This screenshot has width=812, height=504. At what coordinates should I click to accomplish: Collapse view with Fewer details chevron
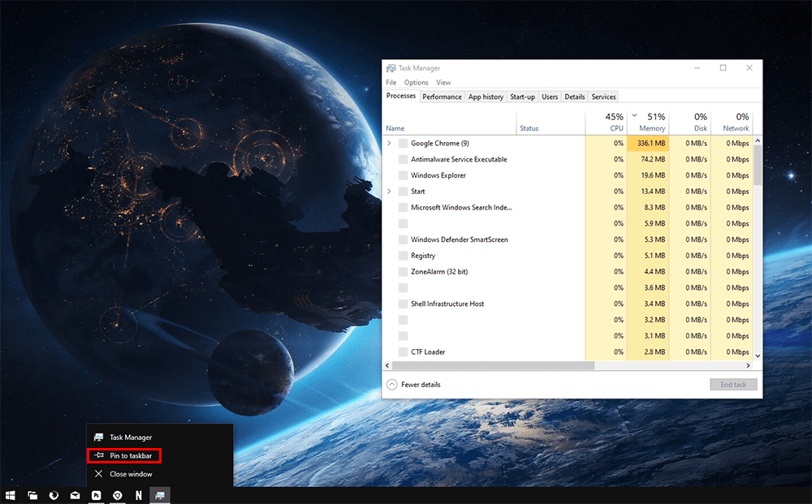[x=392, y=385]
